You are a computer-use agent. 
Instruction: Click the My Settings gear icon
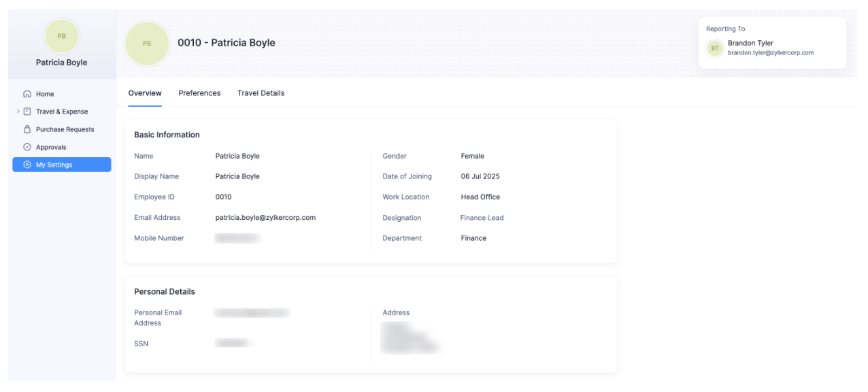(27, 165)
